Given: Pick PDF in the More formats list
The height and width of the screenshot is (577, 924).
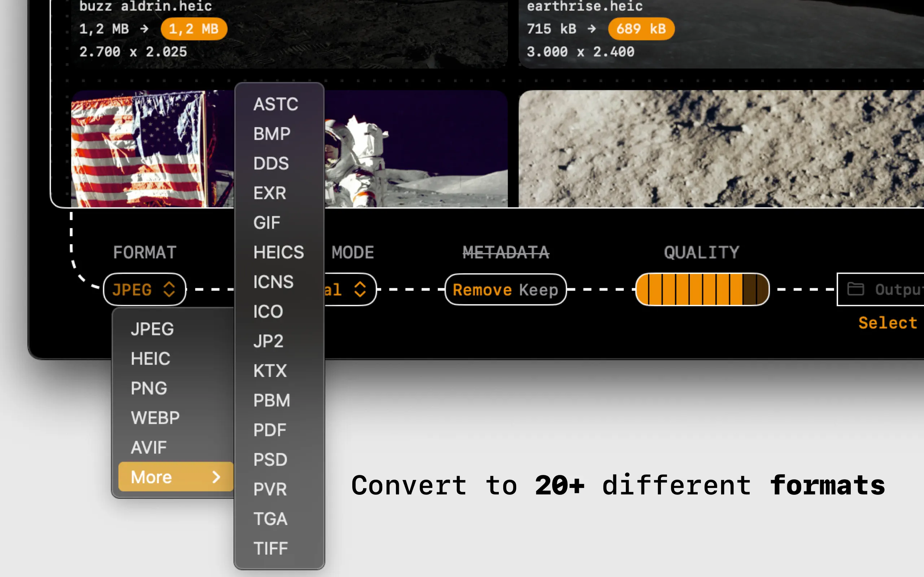Looking at the screenshot, I should 270,430.
